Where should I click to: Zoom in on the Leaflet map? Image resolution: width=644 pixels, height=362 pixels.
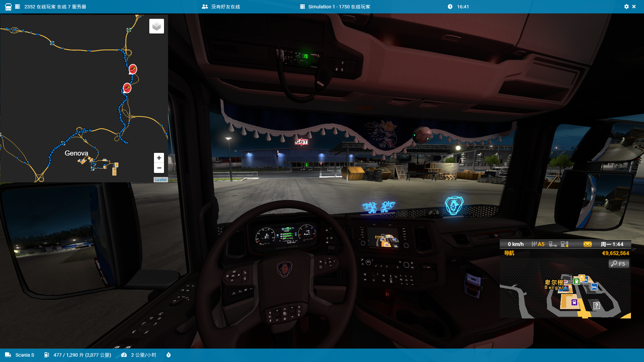point(159,158)
